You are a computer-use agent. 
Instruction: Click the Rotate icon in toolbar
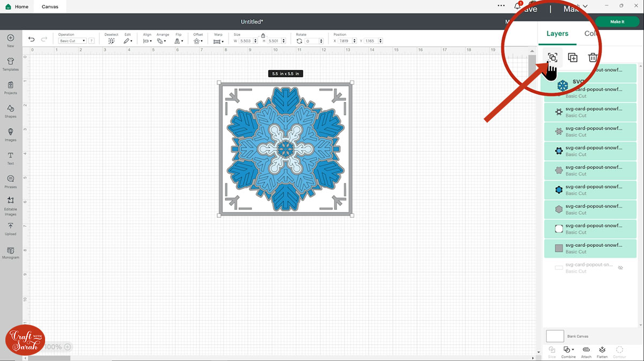click(299, 41)
